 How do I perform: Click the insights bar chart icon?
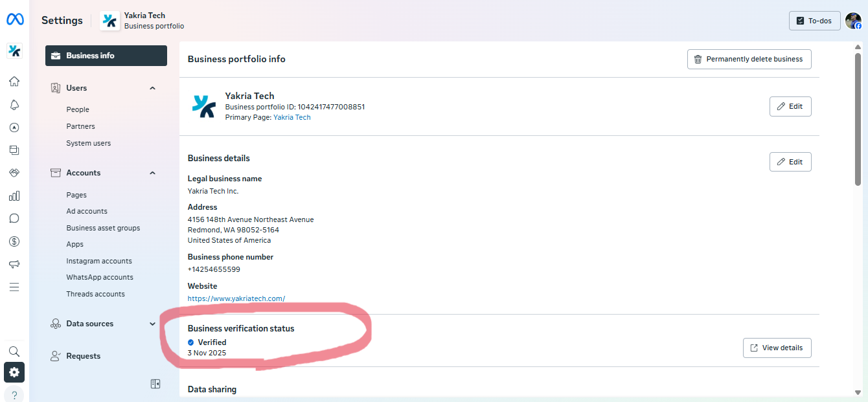pyautogui.click(x=14, y=195)
